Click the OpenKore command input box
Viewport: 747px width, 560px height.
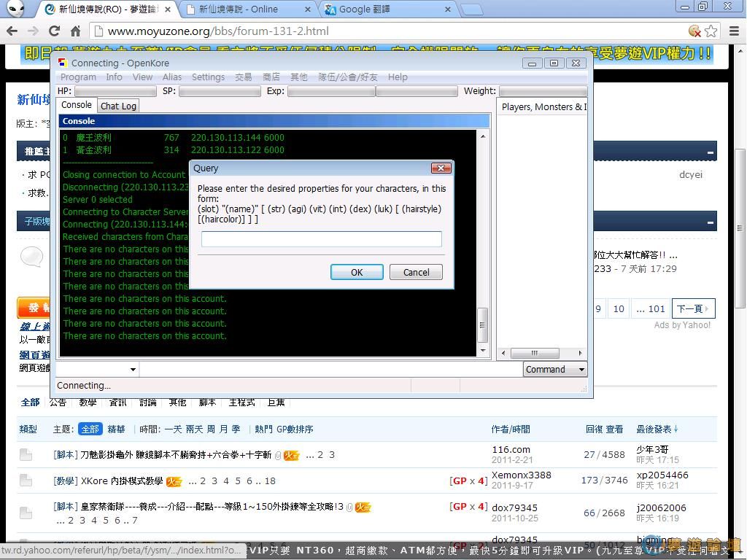pos(330,369)
